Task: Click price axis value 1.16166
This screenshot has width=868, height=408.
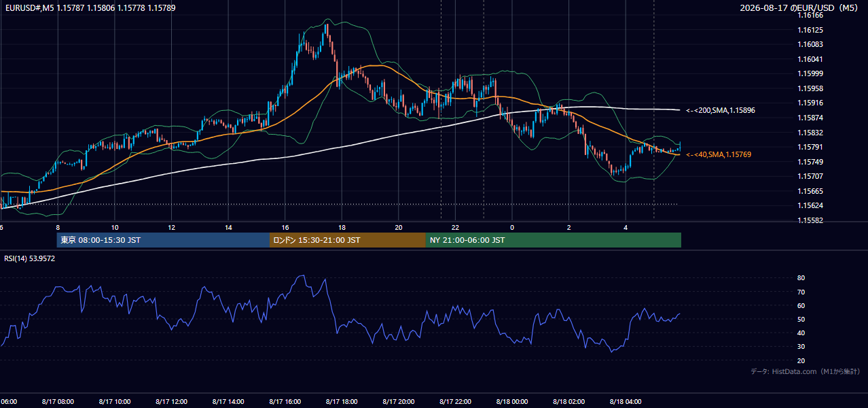Action: [x=810, y=15]
